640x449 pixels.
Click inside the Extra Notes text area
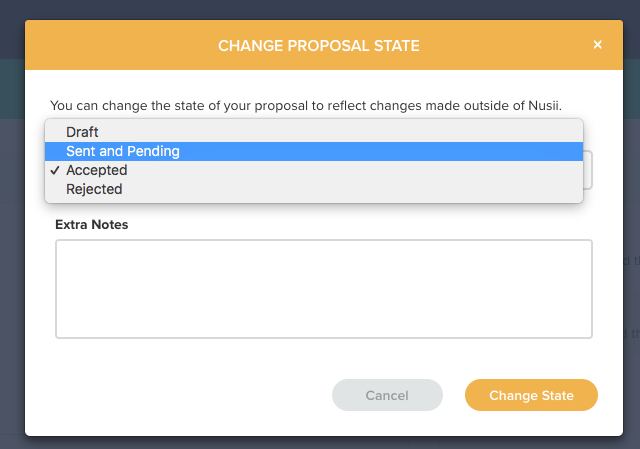pyautogui.click(x=323, y=289)
